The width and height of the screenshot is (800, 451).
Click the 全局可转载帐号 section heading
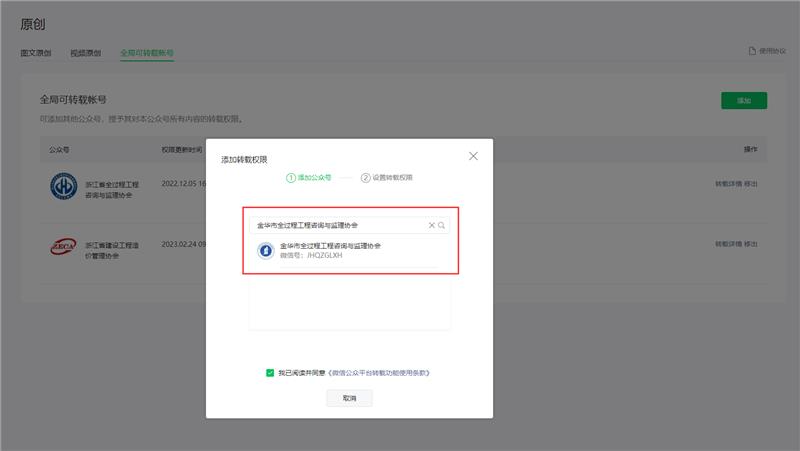(73, 99)
